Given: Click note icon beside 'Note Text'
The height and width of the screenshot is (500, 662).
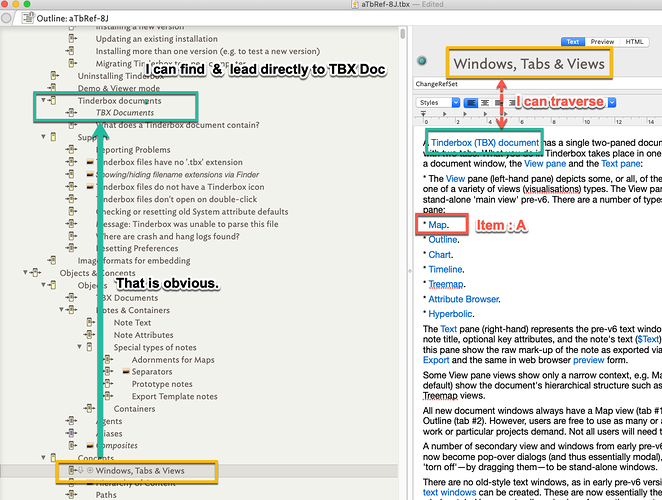Looking at the screenshot, I should [90, 322].
